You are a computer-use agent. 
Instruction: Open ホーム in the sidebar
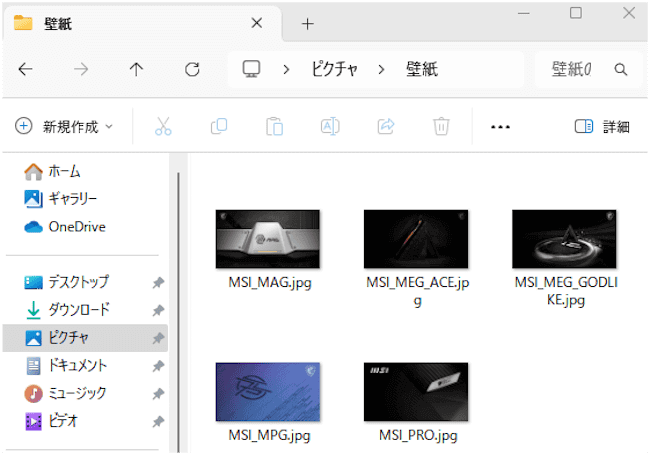[52, 172]
